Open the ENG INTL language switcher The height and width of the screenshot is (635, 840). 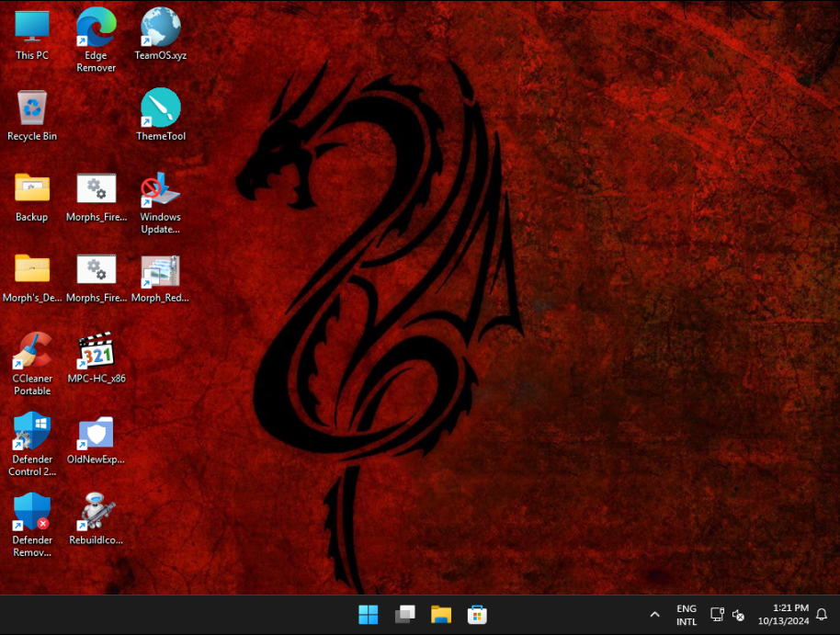[687, 615]
